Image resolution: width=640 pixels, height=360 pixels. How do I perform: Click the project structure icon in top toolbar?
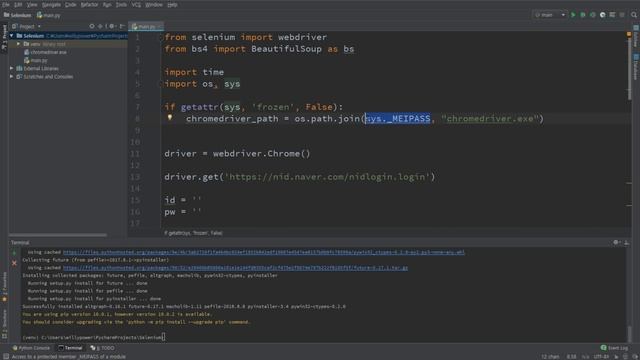click(612, 15)
